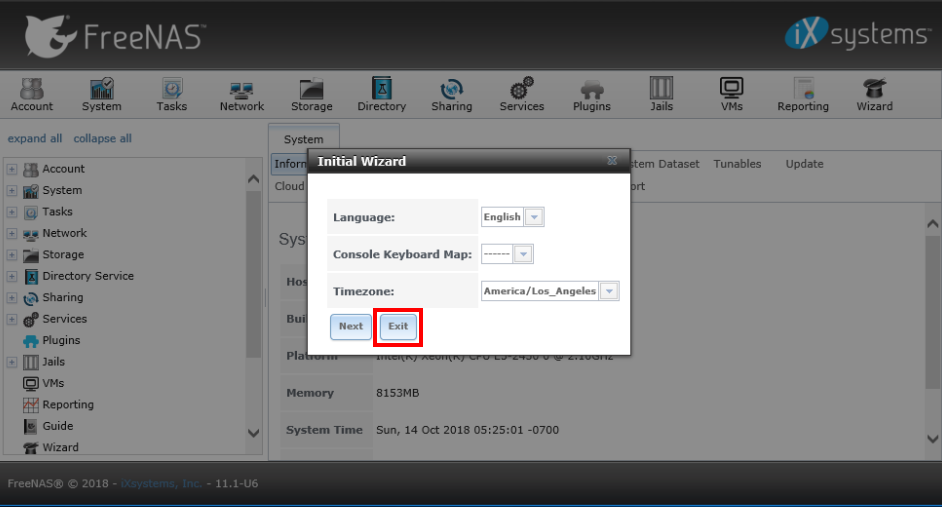This screenshot has width=942, height=507.
Task: Open the Timezone dropdown
Action: [x=609, y=291]
